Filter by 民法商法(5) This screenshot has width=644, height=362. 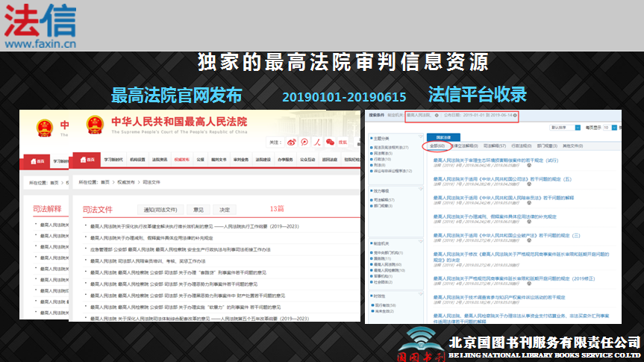pyautogui.click(x=383, y=153)
